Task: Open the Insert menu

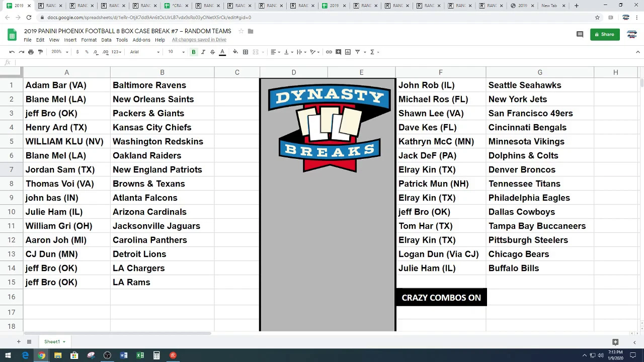Action: 70,40
